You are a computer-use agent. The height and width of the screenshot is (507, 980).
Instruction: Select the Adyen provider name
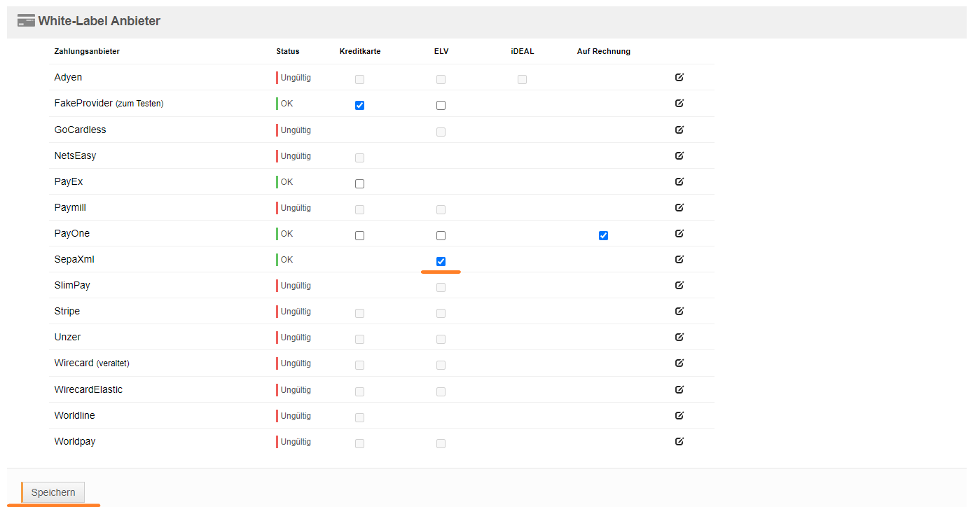pos(68,77)
